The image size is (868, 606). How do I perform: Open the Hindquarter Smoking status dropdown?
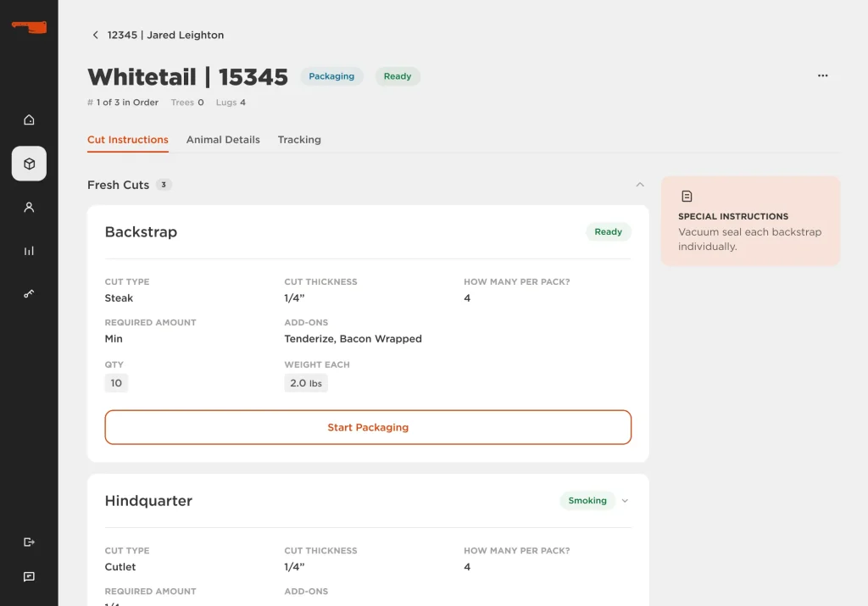[x=625, y=501]
